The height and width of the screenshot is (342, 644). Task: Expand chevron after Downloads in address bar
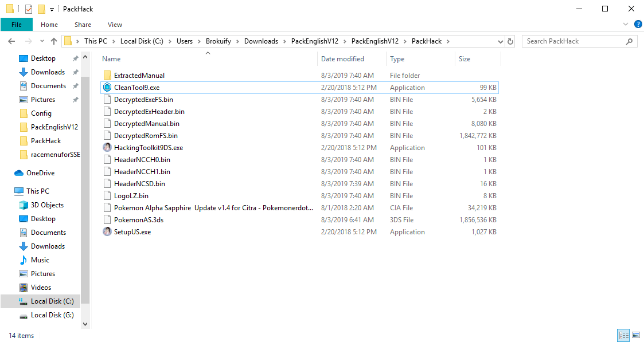click(x=284, y=41)
